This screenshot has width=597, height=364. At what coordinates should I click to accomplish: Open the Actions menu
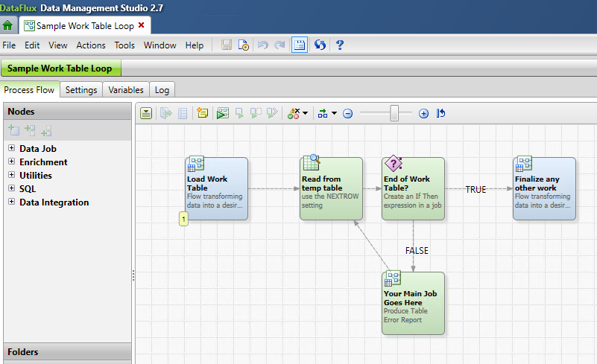coord(91,45)
